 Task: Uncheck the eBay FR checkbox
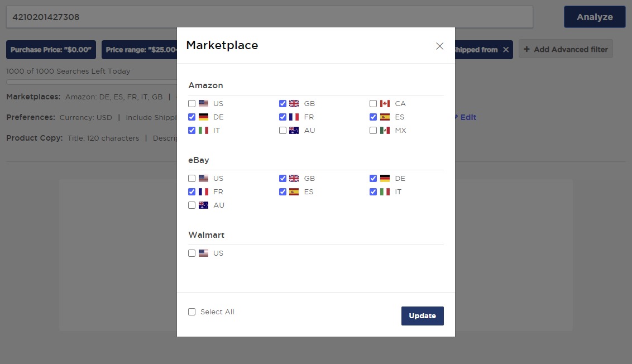coord(191,191)
